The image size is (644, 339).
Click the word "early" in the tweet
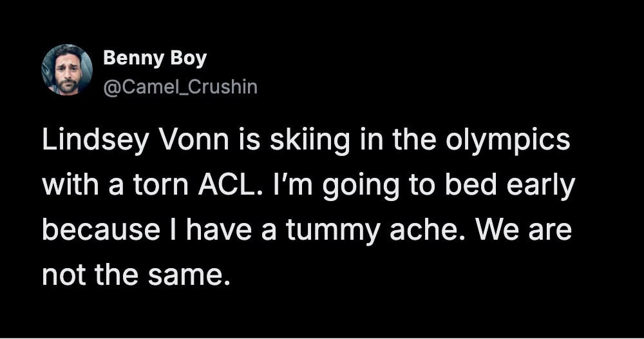pyautogui.click(x=540, y=188)
